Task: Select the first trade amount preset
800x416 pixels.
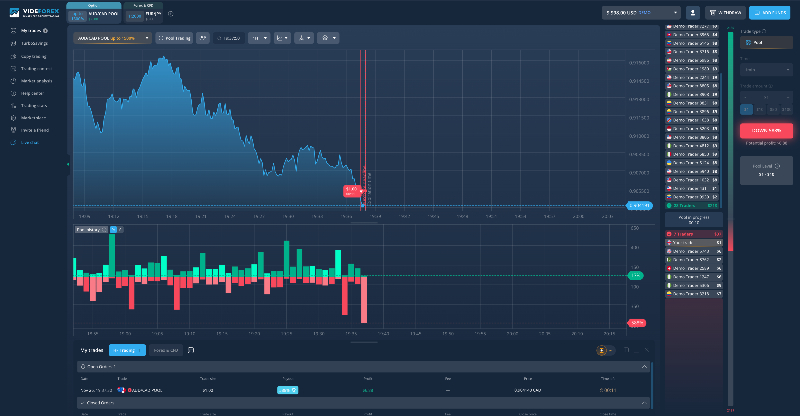Action: click(746, 108)
